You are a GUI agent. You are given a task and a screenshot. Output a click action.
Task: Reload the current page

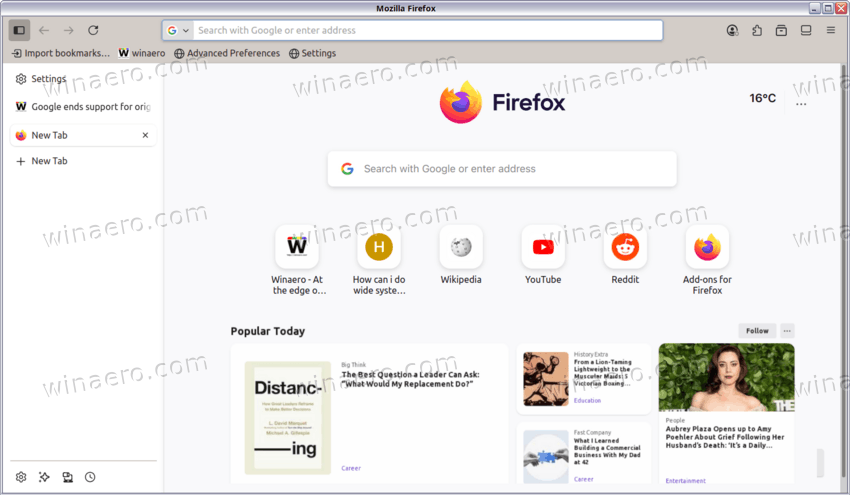point(93,30)
